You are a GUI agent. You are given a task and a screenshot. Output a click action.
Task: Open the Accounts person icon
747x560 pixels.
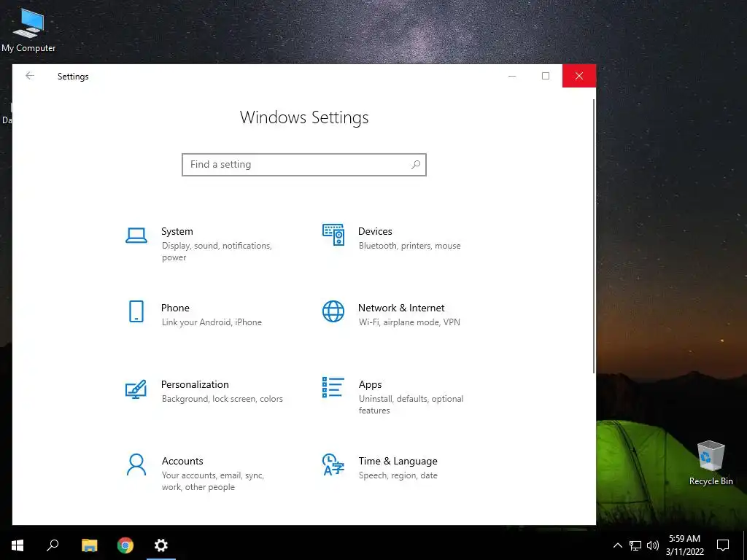(136, 464)
